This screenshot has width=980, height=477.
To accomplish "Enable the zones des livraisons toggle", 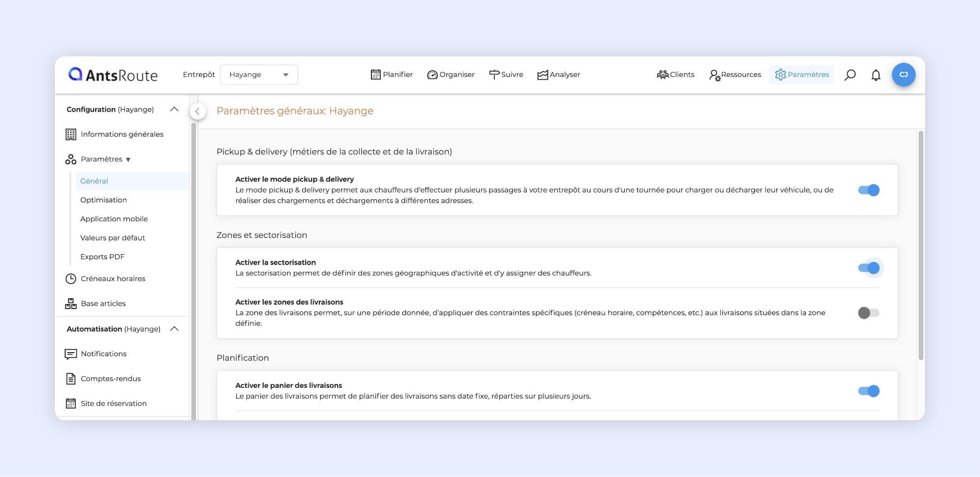I will (x=868, y=312).
